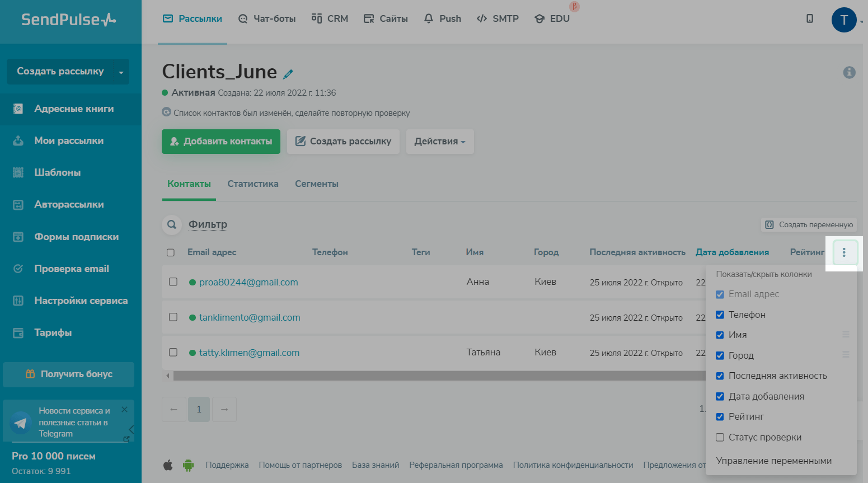Switch to the Статистика tab
The image size is (868, 483).
(x=252, y=184)
